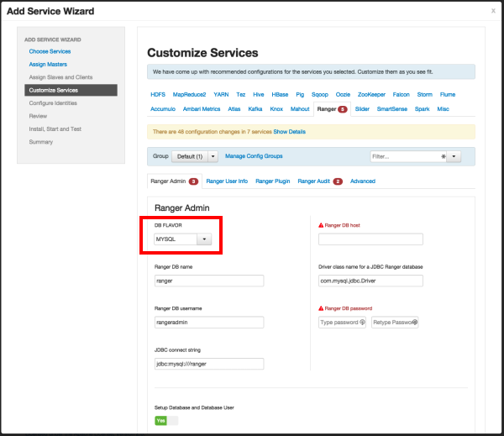Go to Choose Services wizard step
The width and height of the screenshot is (504, 436).
[x=50, y=51]
